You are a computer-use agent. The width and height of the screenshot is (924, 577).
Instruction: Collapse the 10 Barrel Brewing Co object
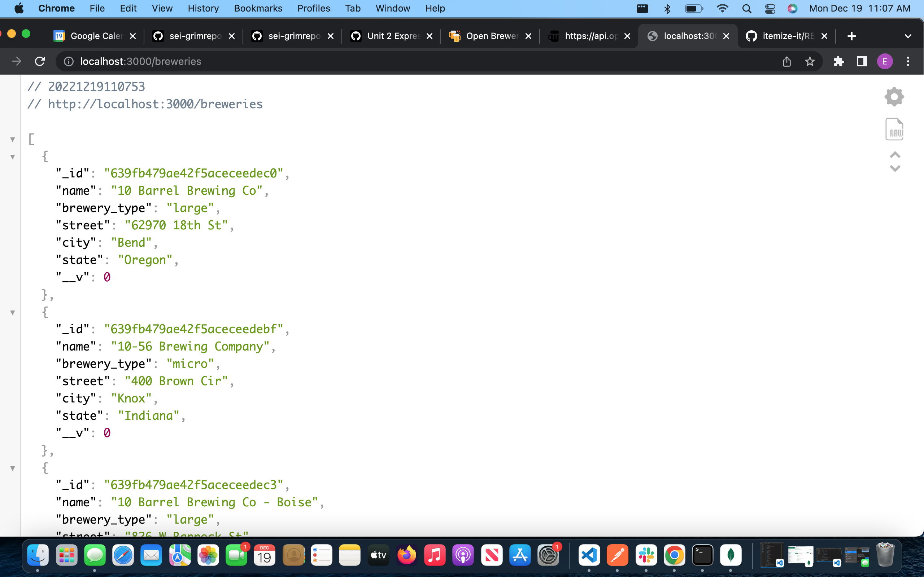(13, 157)
